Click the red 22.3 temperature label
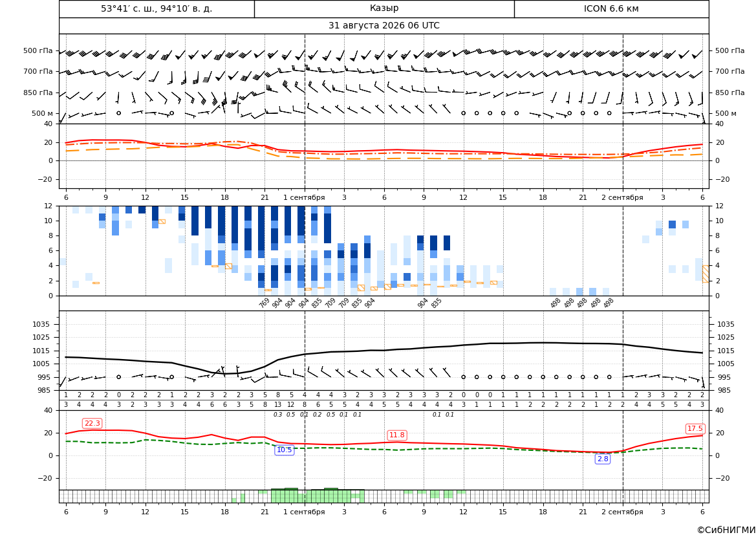756x535 pixels. tap(92, 424)
